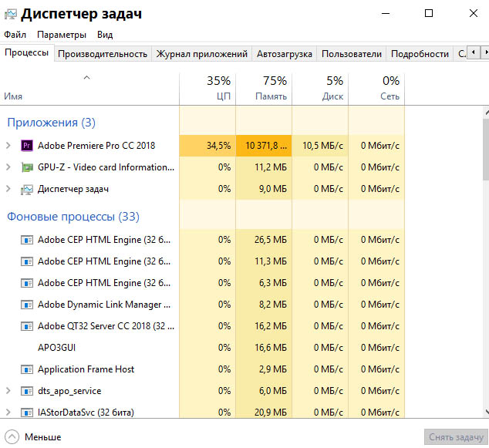Open the Файл menu

[15, 34]
